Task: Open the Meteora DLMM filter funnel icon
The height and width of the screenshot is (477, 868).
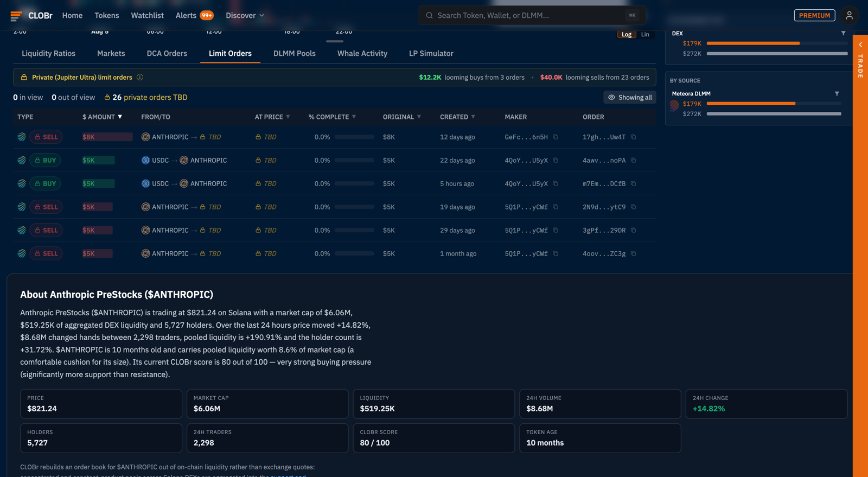Action: pos(837,93)
